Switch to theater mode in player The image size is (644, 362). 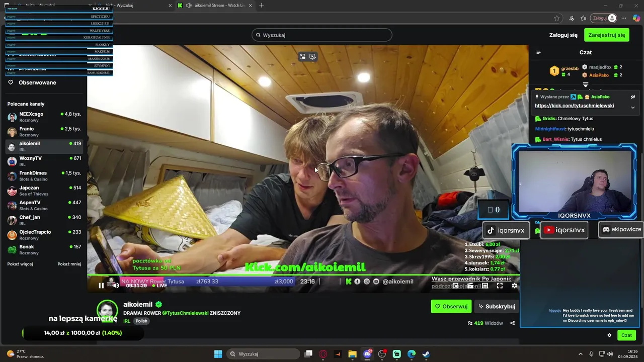click(x=485, y=286)
